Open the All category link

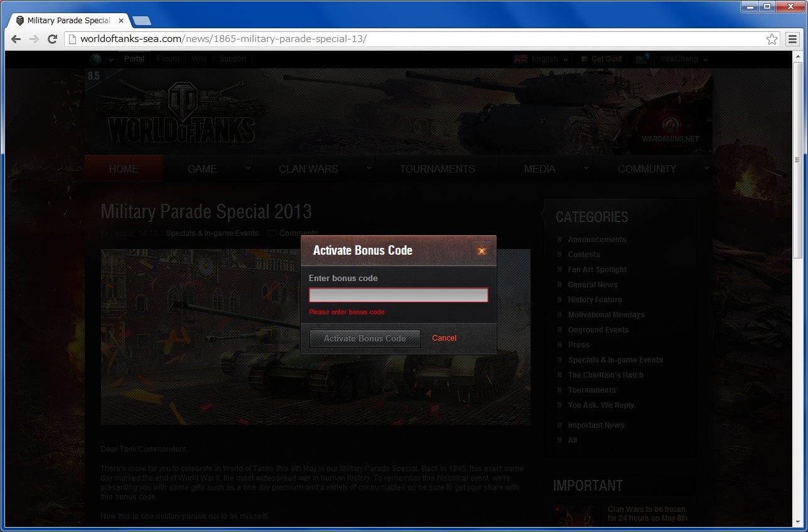pos(573,440)
